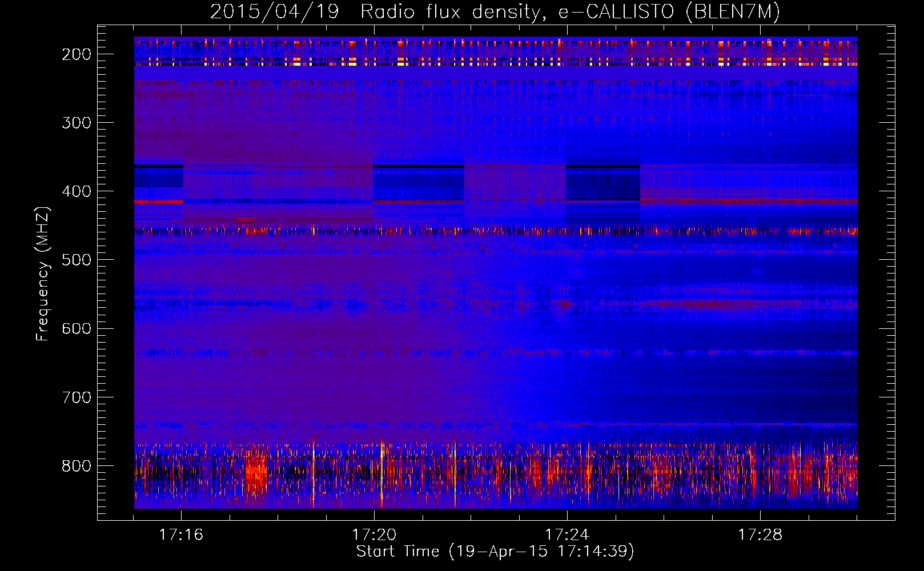This screenshot has height=571, width=924.
Task: Click the 700 frequency tick label
Action: (77, 397)
